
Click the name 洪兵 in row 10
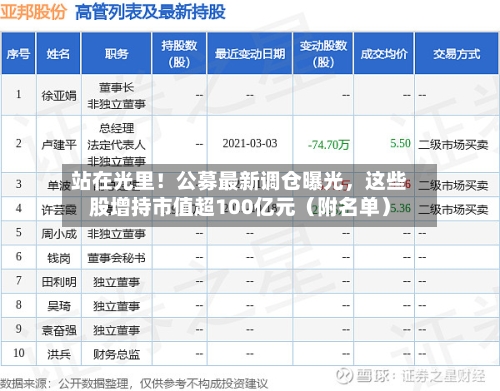click(x=59, y=354)
